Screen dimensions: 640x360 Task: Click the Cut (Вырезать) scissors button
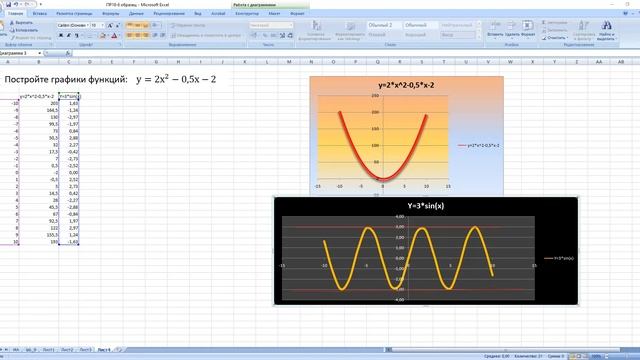(20, 23)
